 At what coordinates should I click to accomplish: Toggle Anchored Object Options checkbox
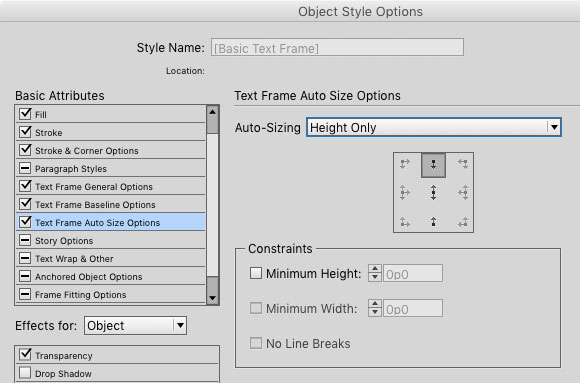(25, 276)
